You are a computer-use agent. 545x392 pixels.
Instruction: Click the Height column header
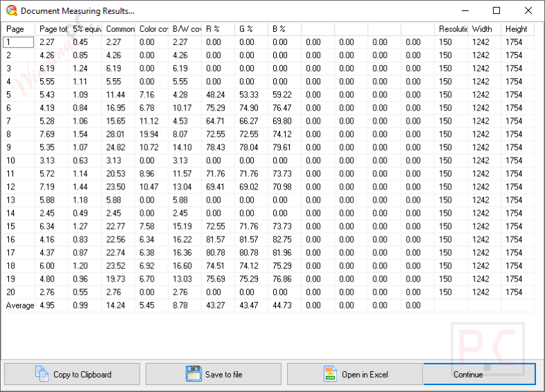click(x=518, y=29)
